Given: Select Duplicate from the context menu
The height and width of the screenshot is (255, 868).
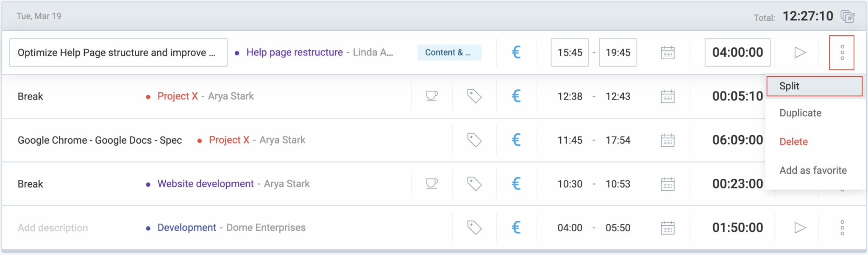Looking at the screenshot, I should click(800, 113).
